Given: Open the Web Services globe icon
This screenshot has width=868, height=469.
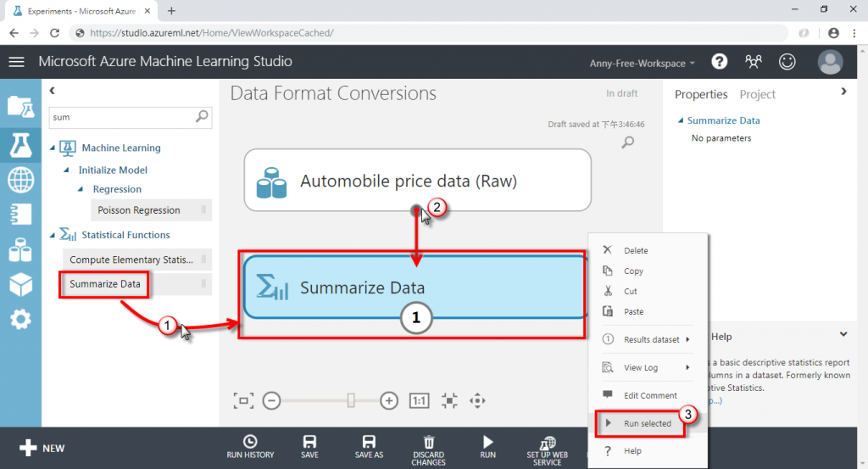Looking at the screenshot, I should (x=20, y=180).
